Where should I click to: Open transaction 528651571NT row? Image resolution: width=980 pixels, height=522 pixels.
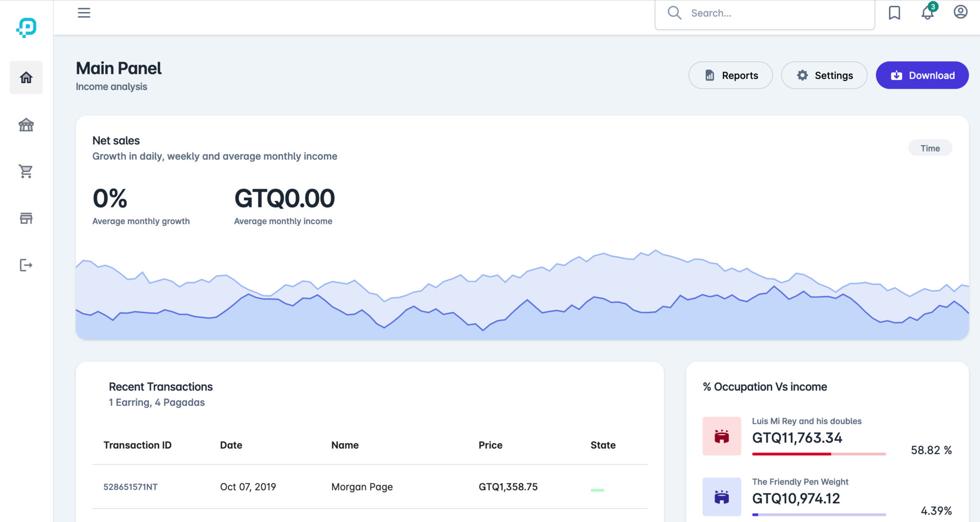(130, 487)
